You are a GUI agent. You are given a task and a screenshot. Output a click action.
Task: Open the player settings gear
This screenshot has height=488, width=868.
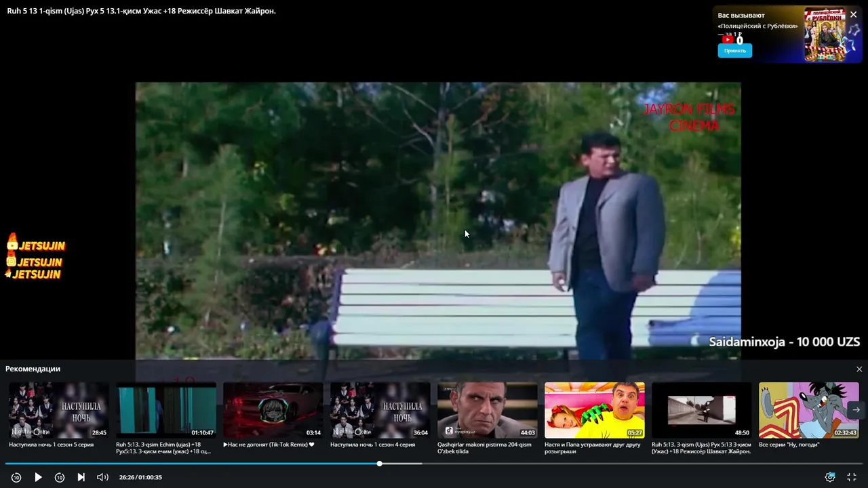tap(830, 477)
